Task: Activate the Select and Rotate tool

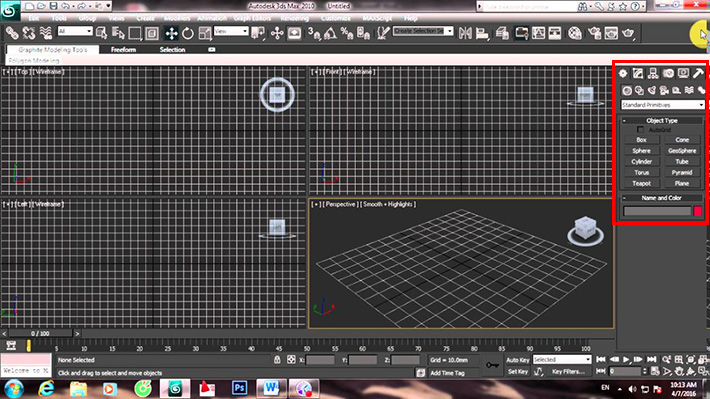Action: [187, 33]
